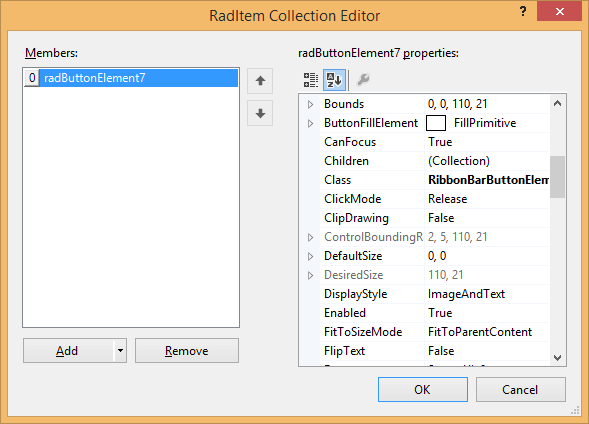Click the 2, 5, 110, 21 value
589x424 pixels.
[x=457, y=237]
